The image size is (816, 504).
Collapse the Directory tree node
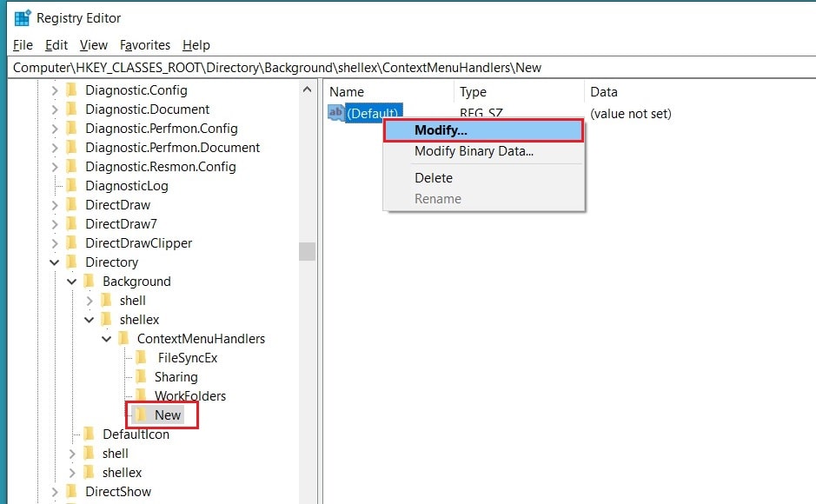(x=54, y=262)
